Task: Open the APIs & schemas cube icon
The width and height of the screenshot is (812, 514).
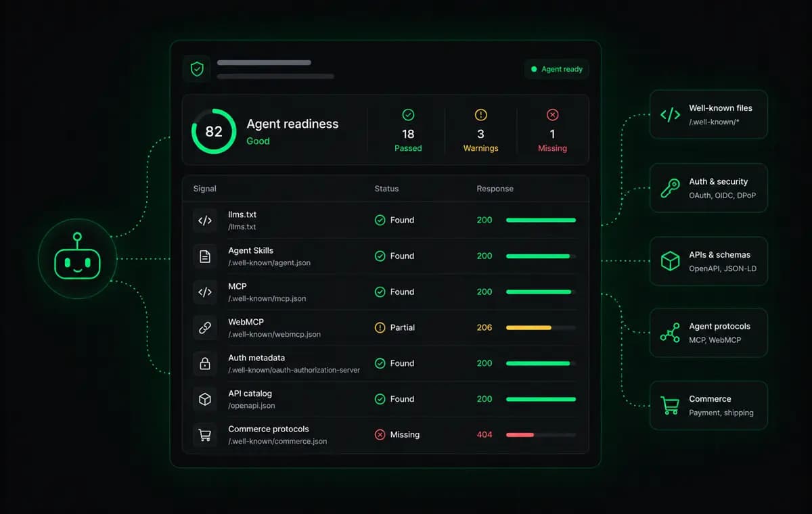Action: click(x=670, y=261)
